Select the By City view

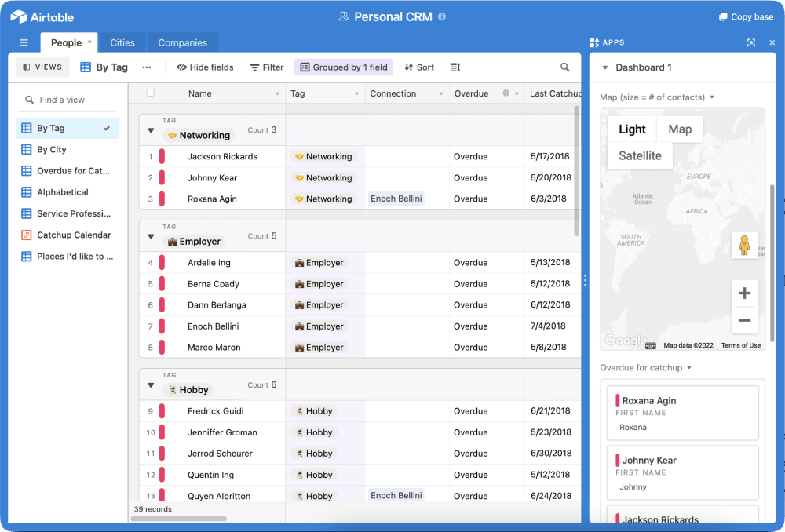pos(67,149)
